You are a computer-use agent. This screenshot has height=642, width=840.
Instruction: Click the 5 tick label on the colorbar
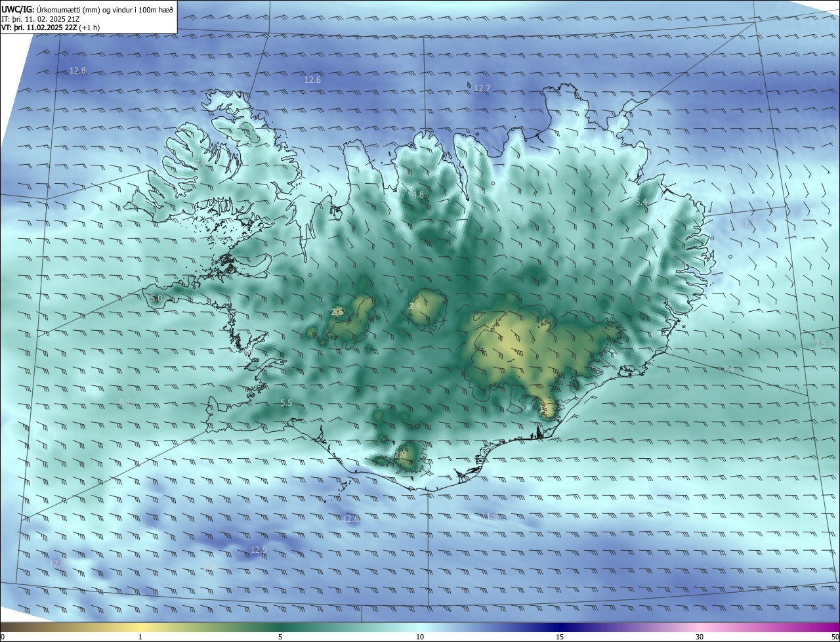pyautogui.click(x=280, y=637)
